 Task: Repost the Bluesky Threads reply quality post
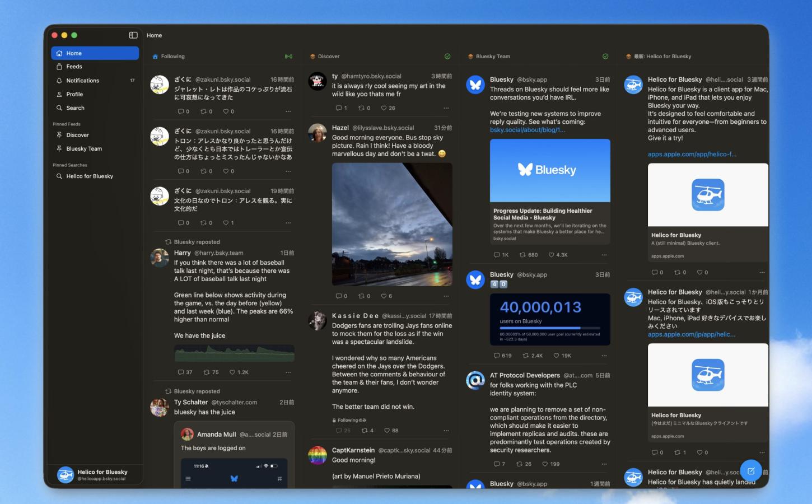(x=529, y=255)
